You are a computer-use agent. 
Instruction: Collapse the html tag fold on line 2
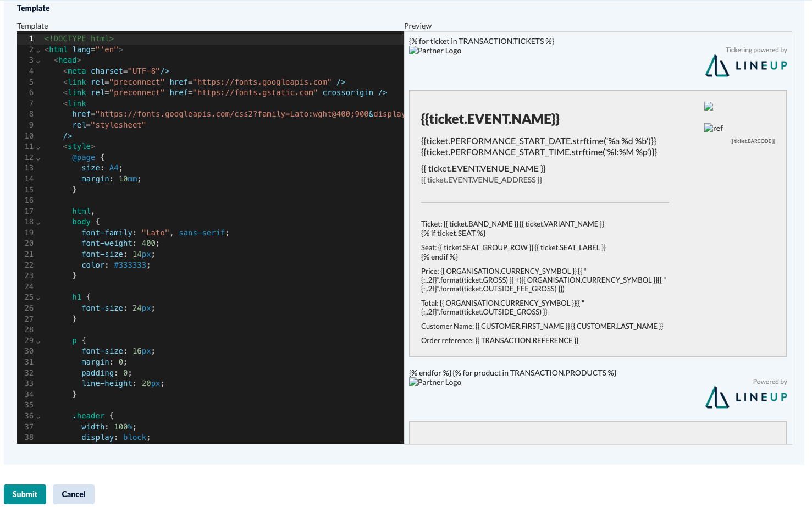(x=38, y=51)
